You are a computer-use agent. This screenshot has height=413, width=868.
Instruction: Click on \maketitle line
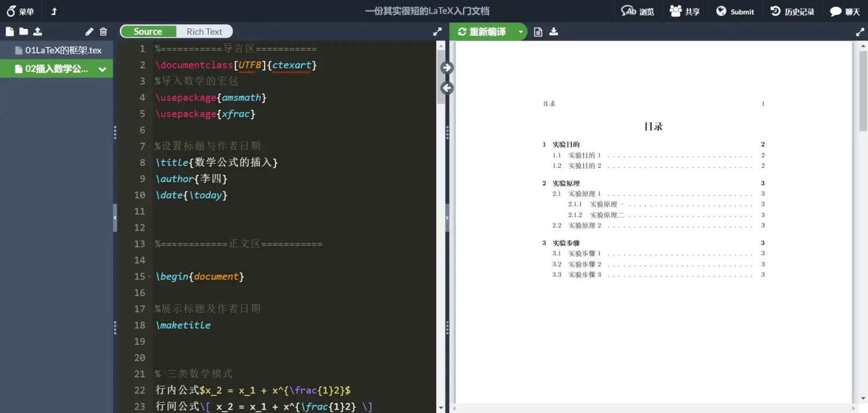point(183,325)
